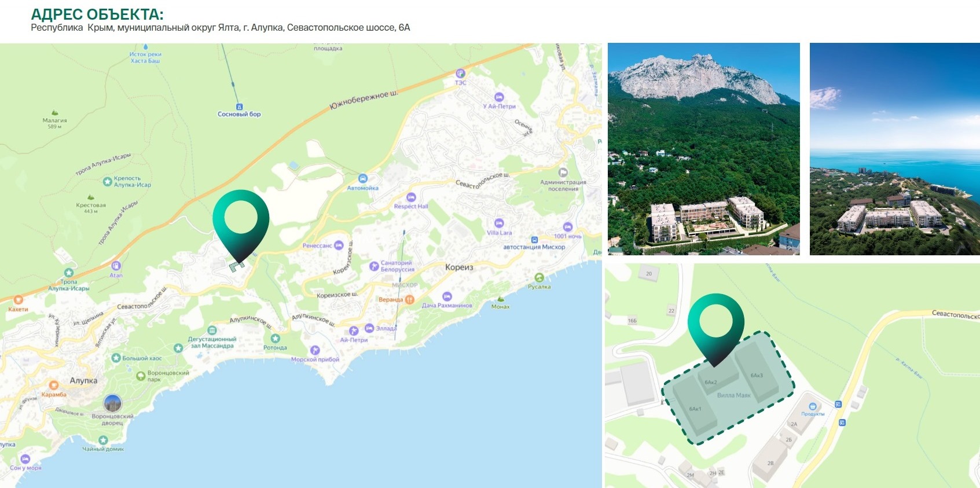Select the Русалка landmark marker
The image size is (980, 488).
539,278
